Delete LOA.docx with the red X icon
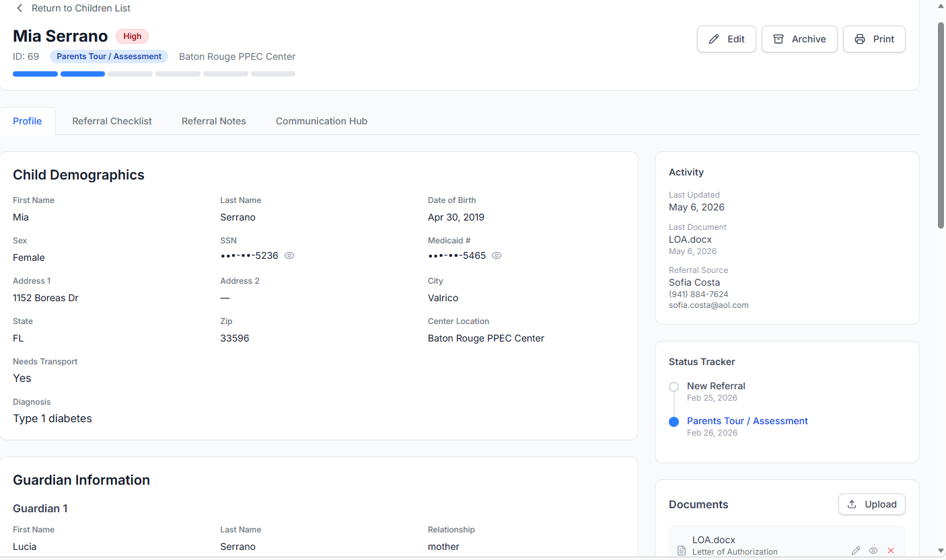This screenshot has width=946, height=560. 891,551
